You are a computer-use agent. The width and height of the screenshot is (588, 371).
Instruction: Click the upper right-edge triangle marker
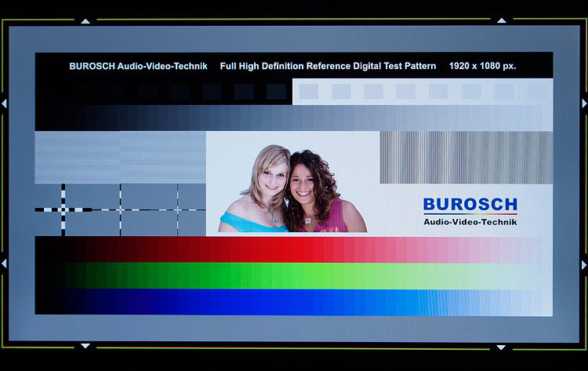pyautogui.click(x=584, y=104)
